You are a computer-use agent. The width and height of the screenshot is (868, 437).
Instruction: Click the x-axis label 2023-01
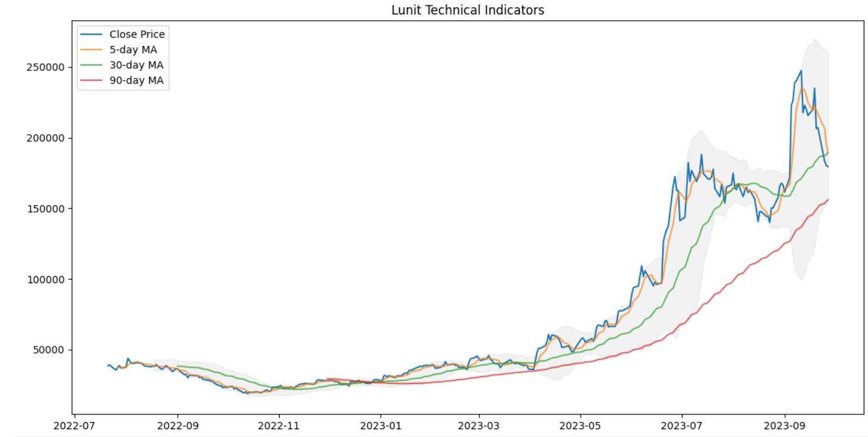[x=381, y=426]
